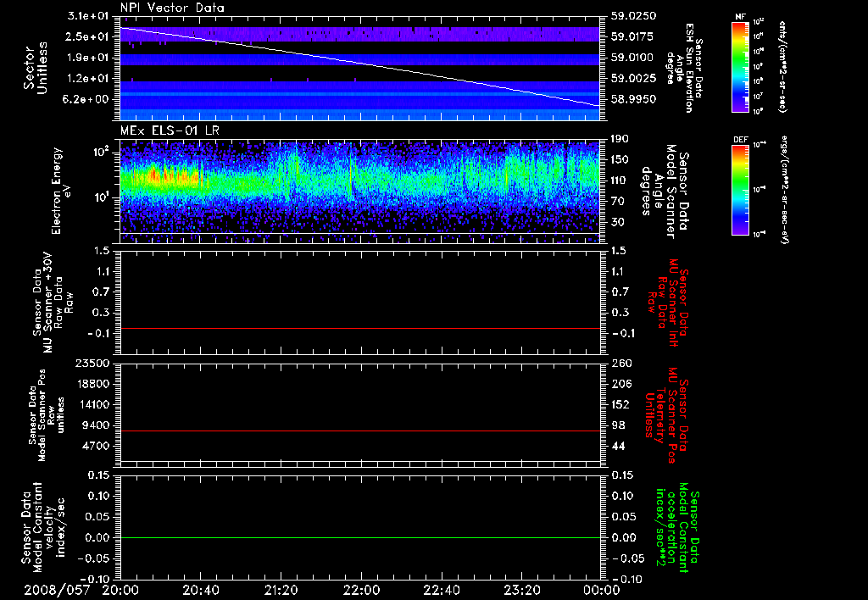The image size is (868, 600).
Task: Click the 22:00 time axis tick label
Action: [361, 590]
